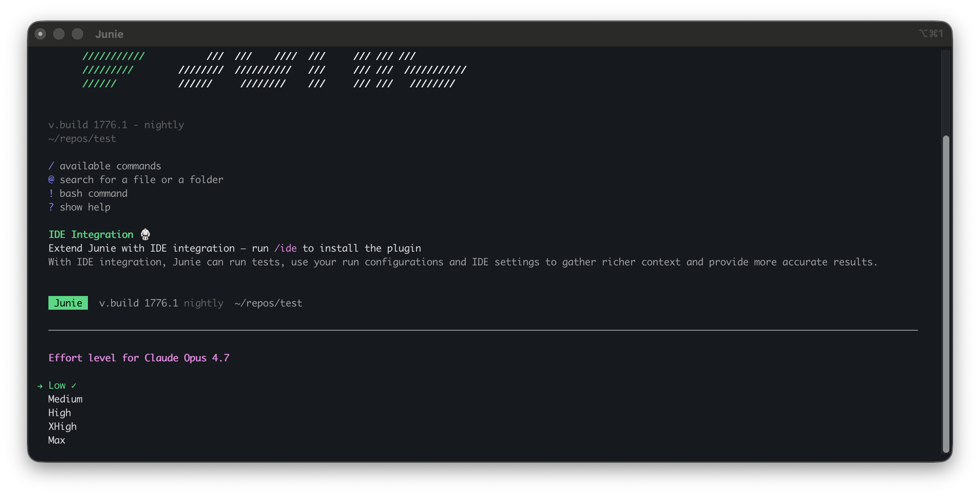The width and height of the screenshot is (980, 496).
Task: Pick the High effort level
Action: (x=60, y=413)
